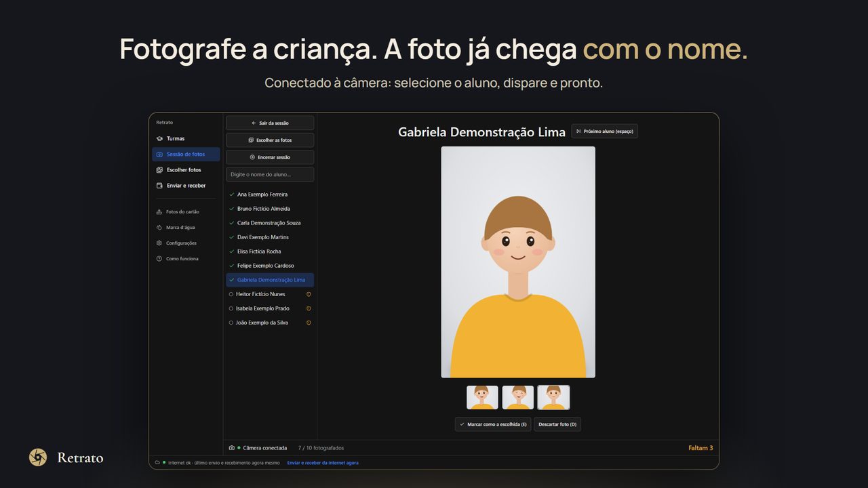Click the shield badge next to Isabela Exemplo Prado
The height and width of the screenshot is (488, 868).
tap(309, 308)
